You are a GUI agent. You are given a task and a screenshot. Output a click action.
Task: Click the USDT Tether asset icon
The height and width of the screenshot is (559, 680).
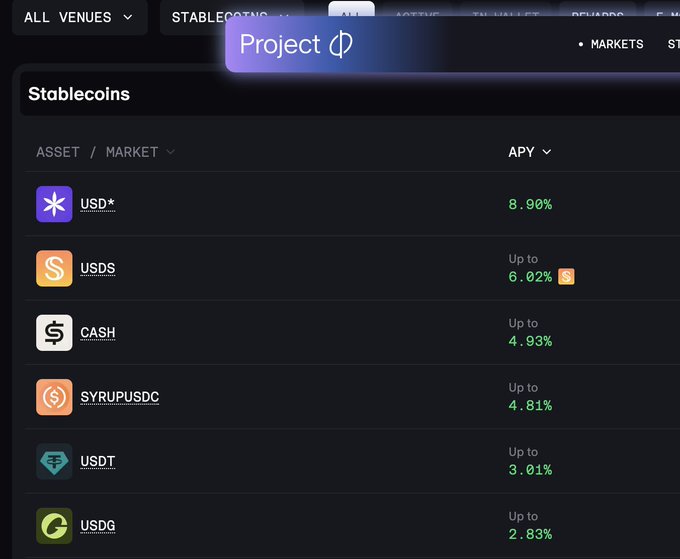coord(54,461)
